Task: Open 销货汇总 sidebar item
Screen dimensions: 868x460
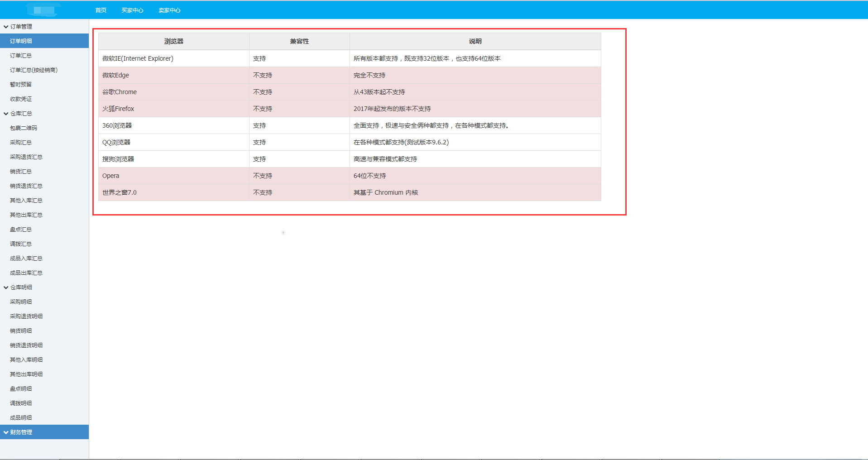Action: point(44,171)
